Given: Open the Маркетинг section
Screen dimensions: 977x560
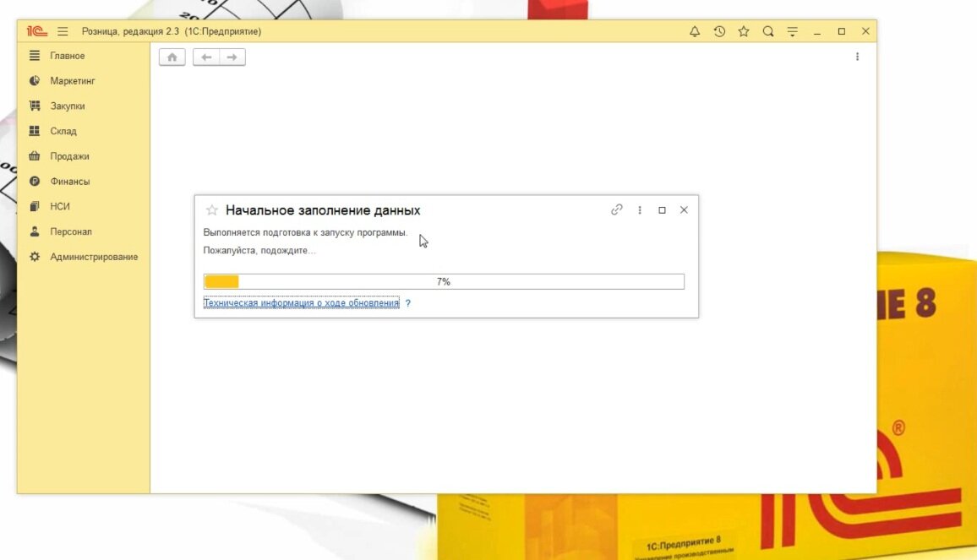Looking at the screenshot, I should (x=73, y=81).
